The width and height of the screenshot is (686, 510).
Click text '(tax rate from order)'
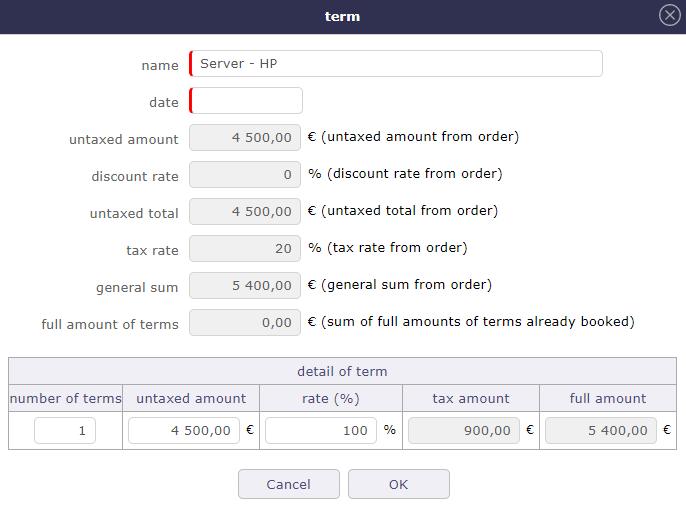point(397,248)
